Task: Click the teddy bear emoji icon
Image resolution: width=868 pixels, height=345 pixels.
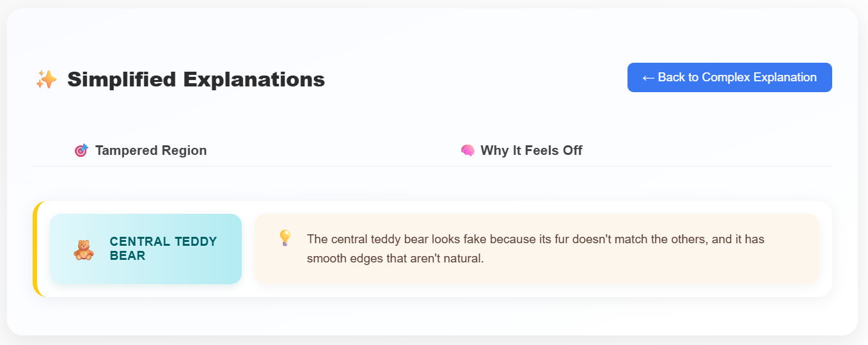Action: pos(83,250)
